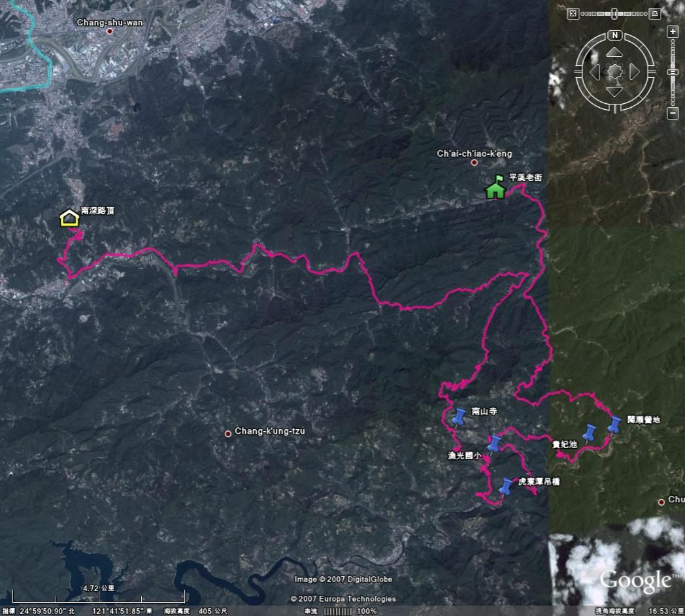This screenshot has height=616, width=685.
Task: Pan the map up with the arrow
Action: click(x=614, y=52)
